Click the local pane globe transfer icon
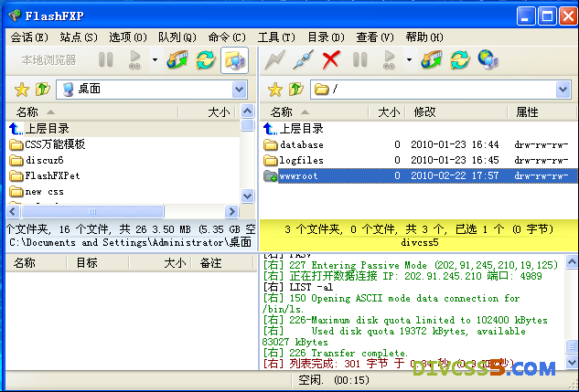This screenshot has width=579, height=392. pyautogui.click(x=177, y=59)
